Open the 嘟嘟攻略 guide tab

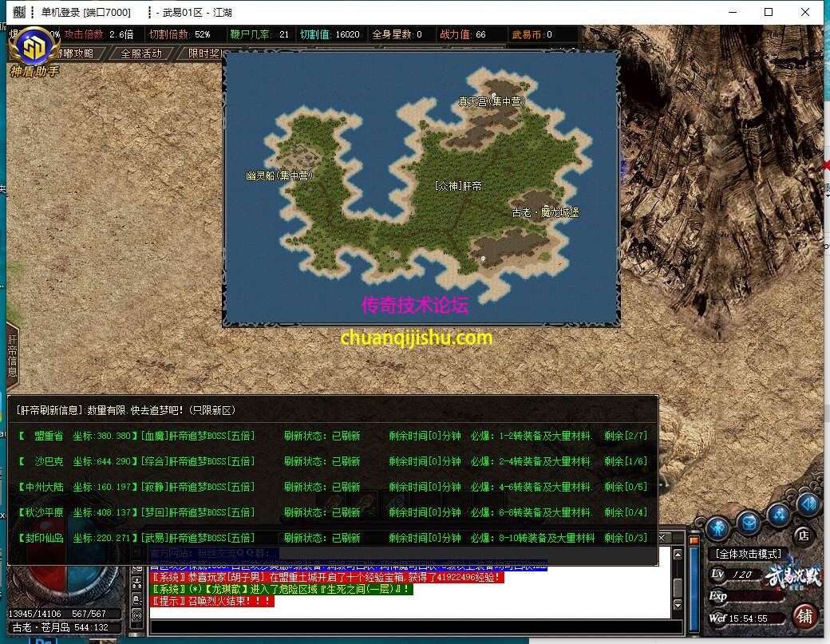click(x=76, y=53)
